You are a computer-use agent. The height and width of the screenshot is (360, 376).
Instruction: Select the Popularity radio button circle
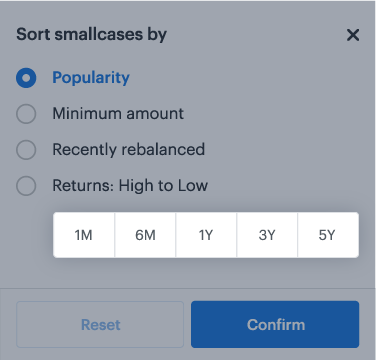coord(26,78)
